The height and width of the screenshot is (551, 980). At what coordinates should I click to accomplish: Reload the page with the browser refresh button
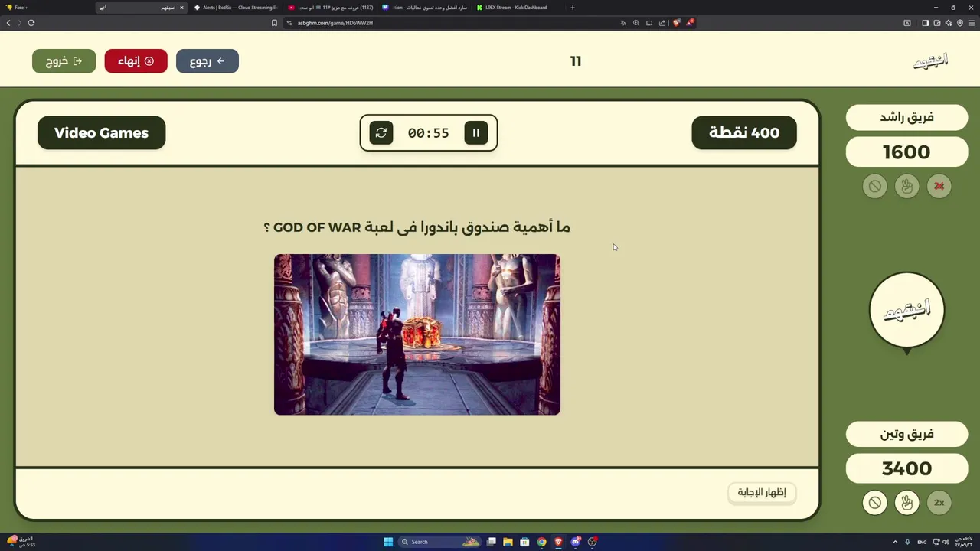(x=31, y=23)
